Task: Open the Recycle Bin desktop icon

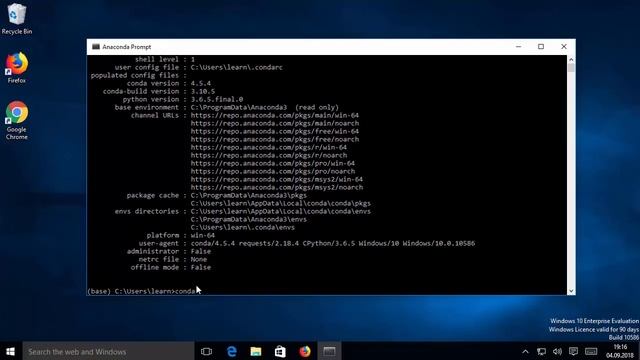Action: 16,19
